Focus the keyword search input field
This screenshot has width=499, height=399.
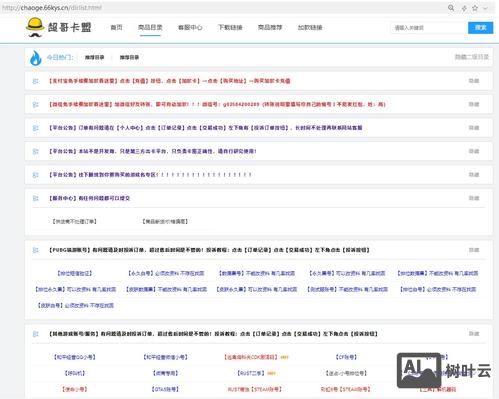[429, 28]
